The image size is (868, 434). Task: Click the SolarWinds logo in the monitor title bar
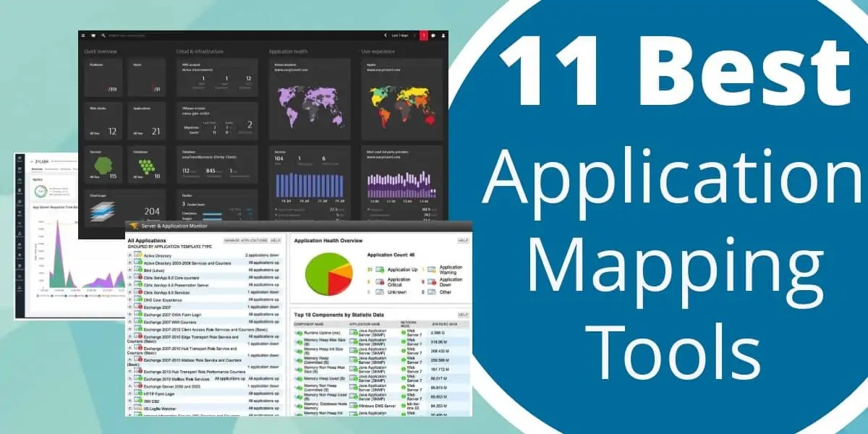pyautogui.click(x=133, y=226)
